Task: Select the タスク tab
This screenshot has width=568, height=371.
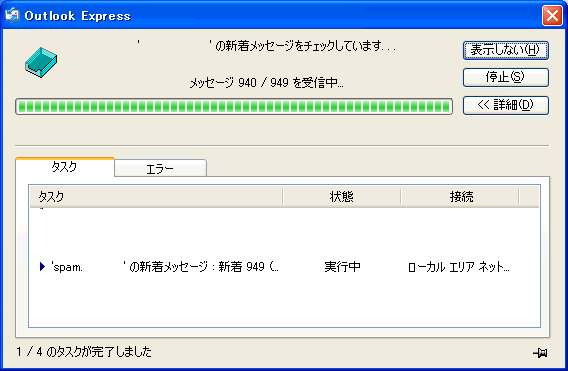Action: [64, 167]
